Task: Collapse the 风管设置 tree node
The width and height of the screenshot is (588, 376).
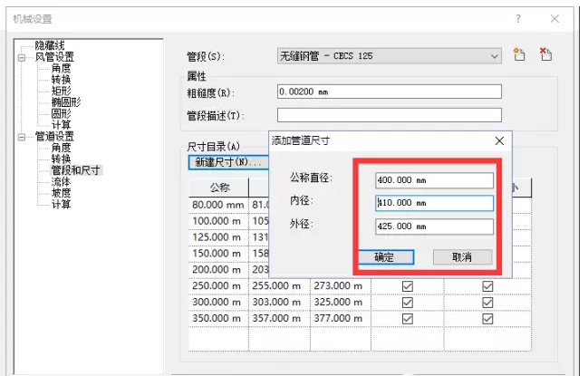Action: point(22,56)
